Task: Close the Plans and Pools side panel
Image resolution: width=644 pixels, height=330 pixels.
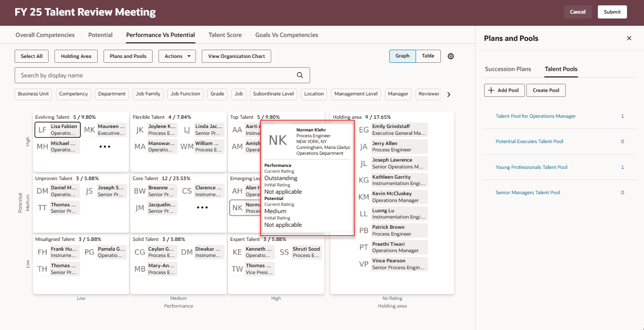Action: click(629, 38)
